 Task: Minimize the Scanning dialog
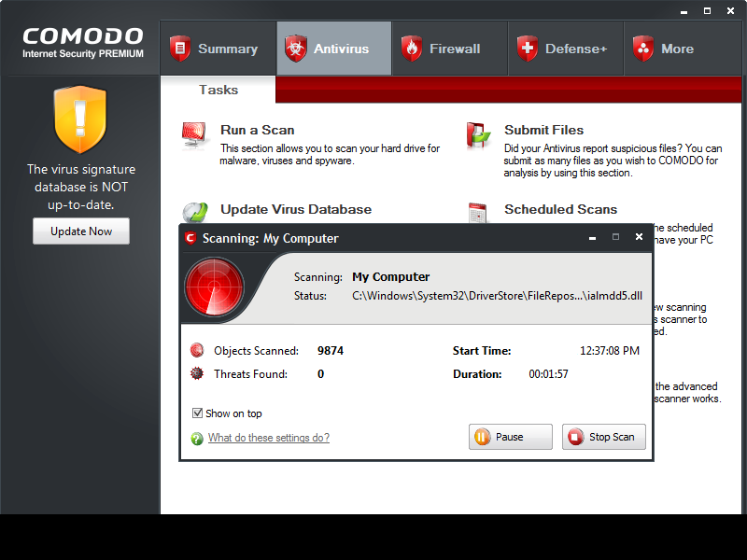592,237
